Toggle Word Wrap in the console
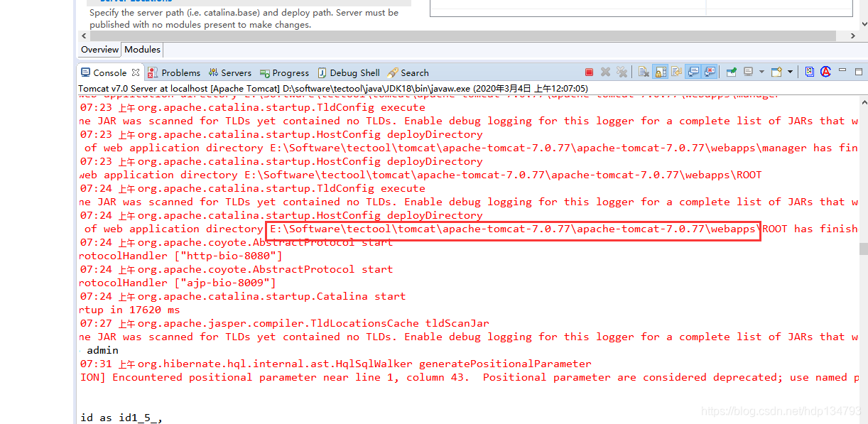Screen dimensions: 868x424 click(676, 72)
